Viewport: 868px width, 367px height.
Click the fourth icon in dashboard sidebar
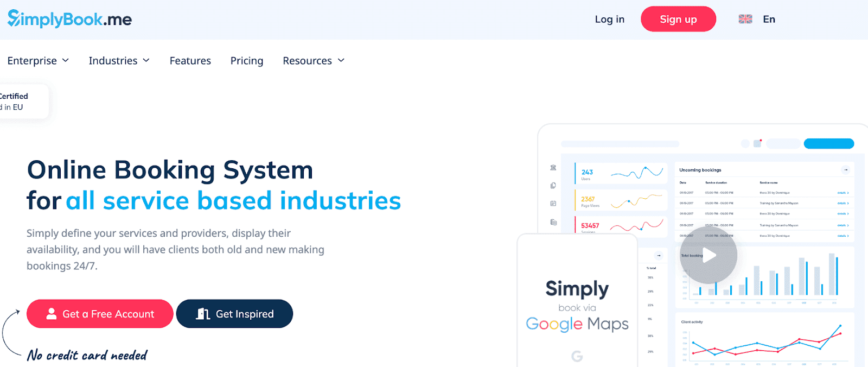(x=553, y=222)
